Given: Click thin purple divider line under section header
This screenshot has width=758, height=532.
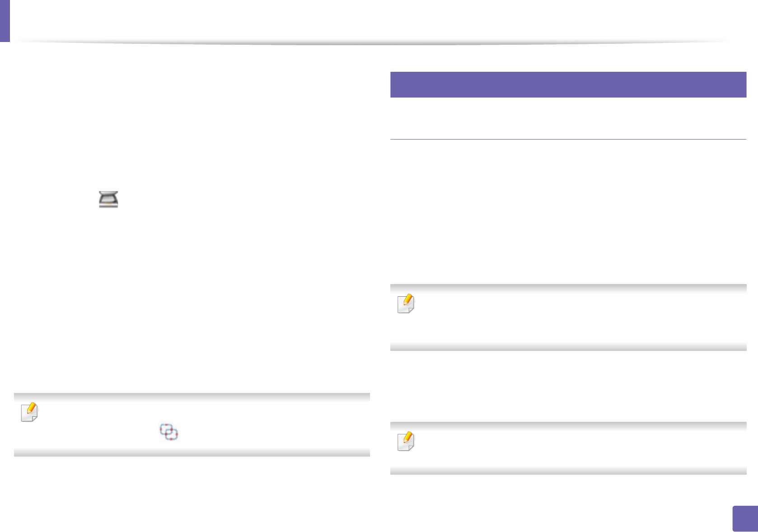Looking at the screenshot, I should click(x=568, y=139).
